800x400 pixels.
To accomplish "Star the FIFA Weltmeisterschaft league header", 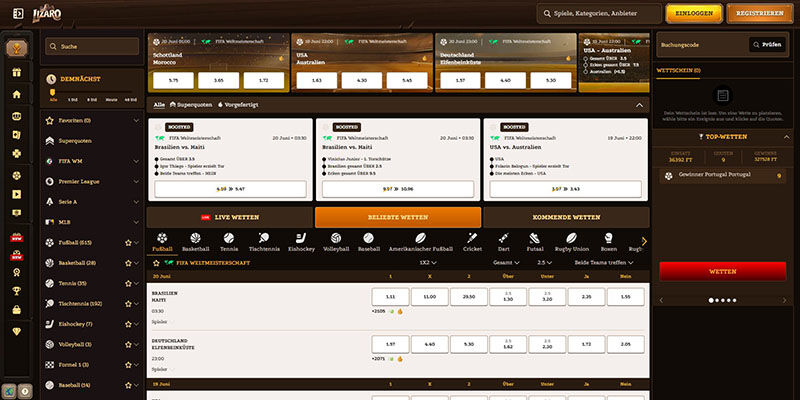I will point(157,263).
